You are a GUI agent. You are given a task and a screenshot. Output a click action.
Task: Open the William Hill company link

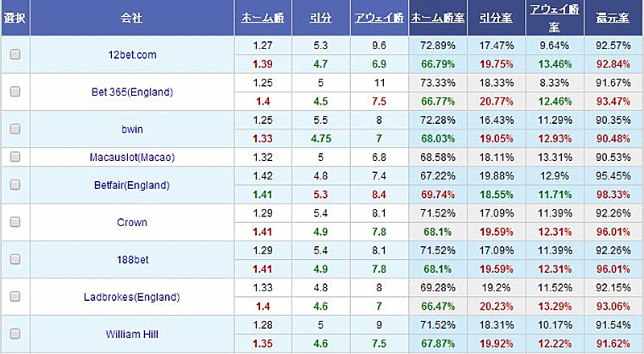(x=132, y=334)
